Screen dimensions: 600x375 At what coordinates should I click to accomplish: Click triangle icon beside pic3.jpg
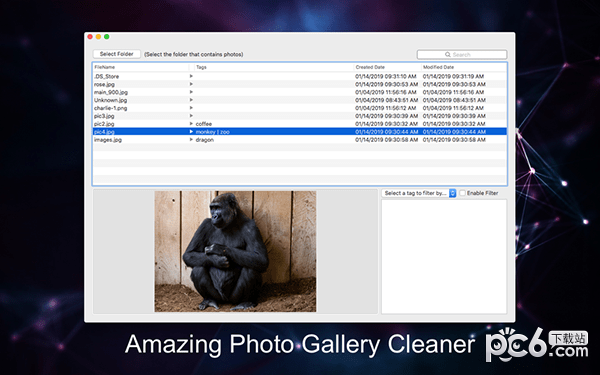pyautogui.click(x=191, y=116)
